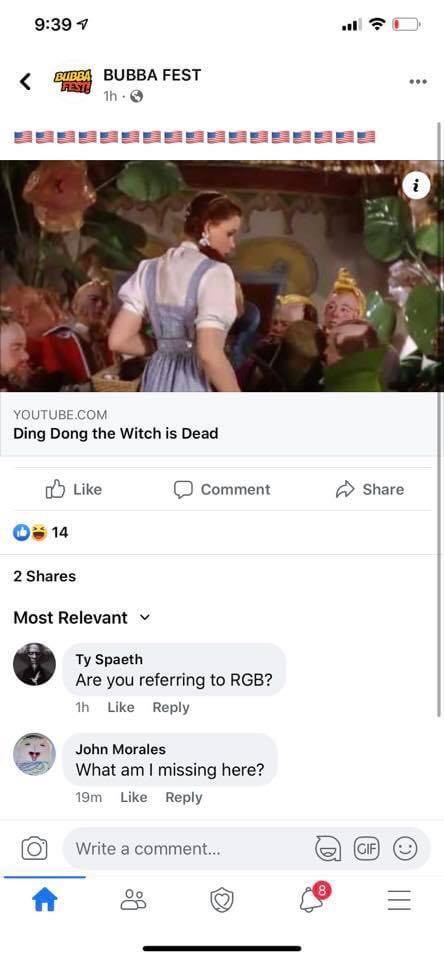This screenshot has width=444, height=960.
Task: Open camera icon beside comment box
Action: click(x=34, y=848)
